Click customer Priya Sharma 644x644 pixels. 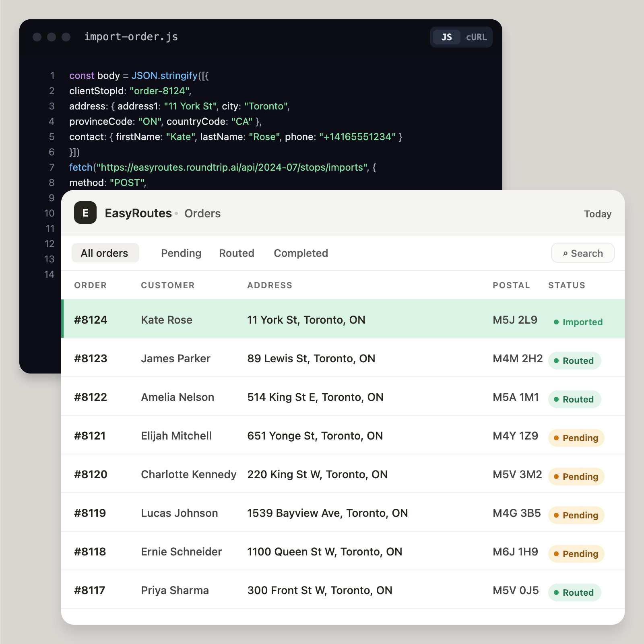(x=175, y=590)
